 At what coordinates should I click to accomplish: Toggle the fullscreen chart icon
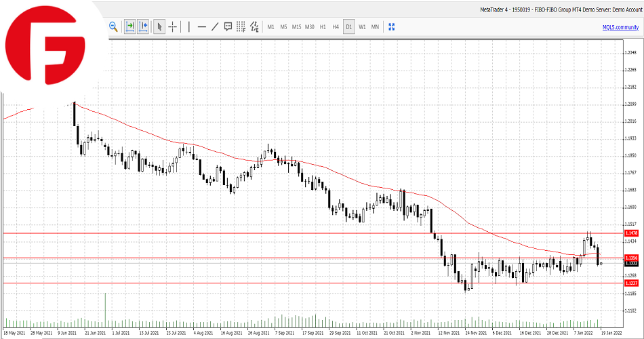(391, 26)
